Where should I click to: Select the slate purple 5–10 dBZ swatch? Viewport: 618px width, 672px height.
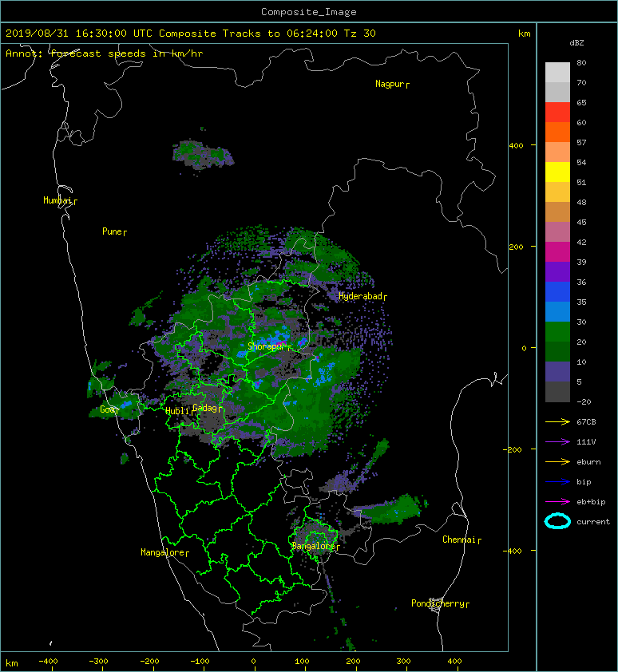[557, 372]
